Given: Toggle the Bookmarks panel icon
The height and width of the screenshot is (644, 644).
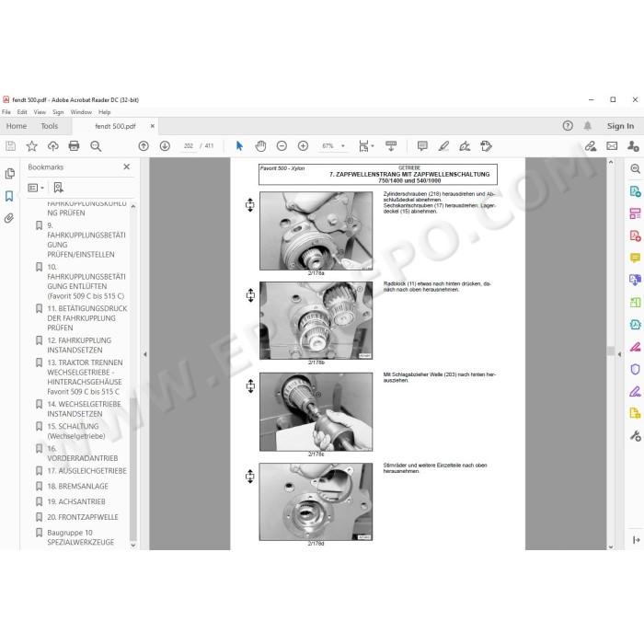Looking at the screenshot, I should 9,196.
